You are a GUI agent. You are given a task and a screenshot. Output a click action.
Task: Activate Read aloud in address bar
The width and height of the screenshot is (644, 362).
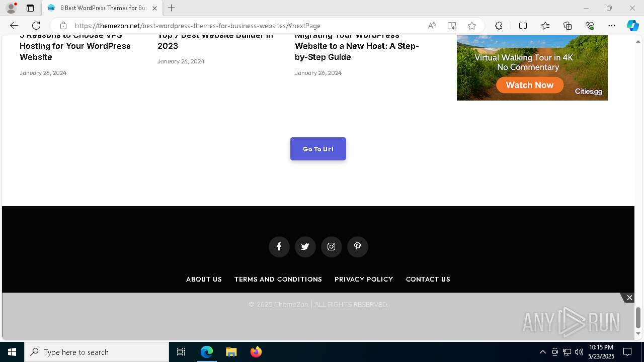pos(432,26)
